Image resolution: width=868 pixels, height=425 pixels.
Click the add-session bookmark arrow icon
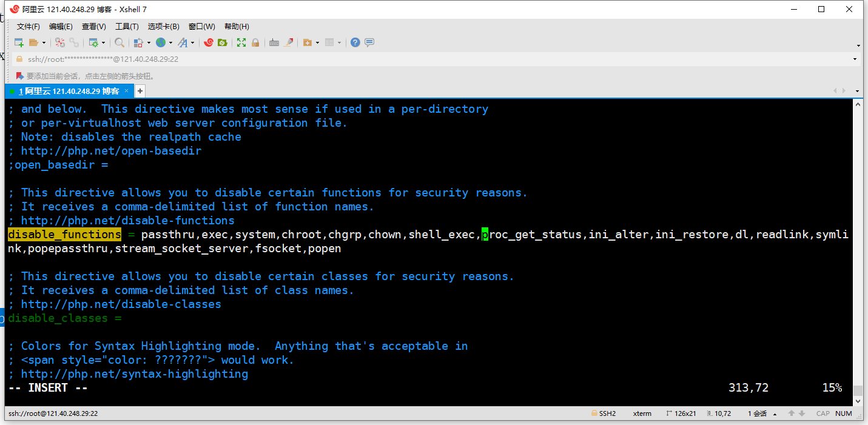[20, 76]
